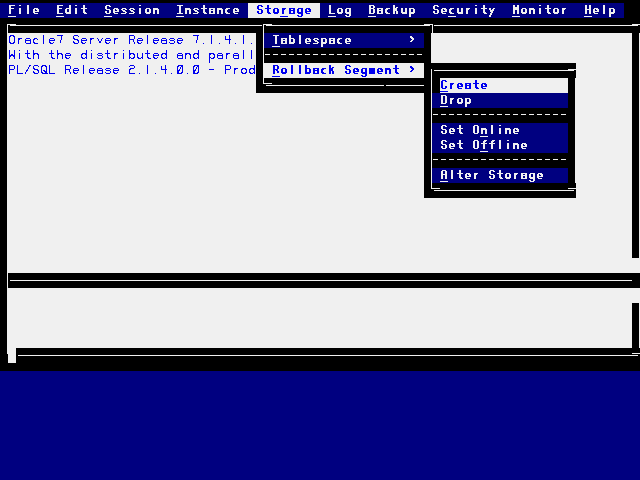
Task: Focus the empty lower command input pane
Action: (320, 320)
